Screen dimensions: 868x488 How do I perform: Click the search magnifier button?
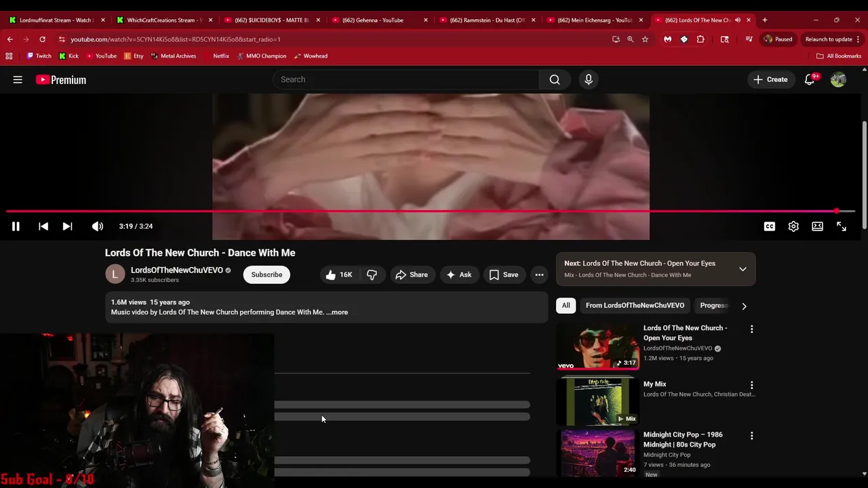click(555, 79)
